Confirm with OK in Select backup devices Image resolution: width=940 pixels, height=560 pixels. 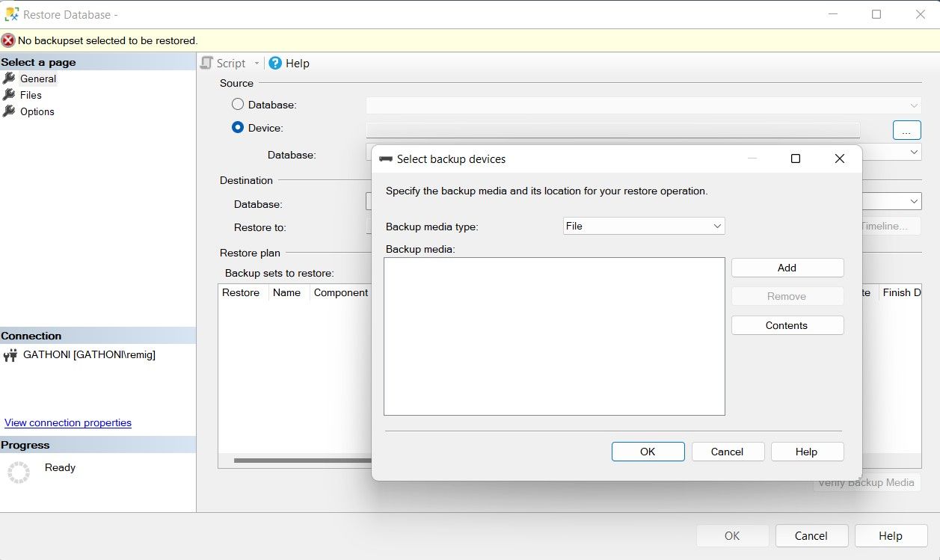pos(648,452)
